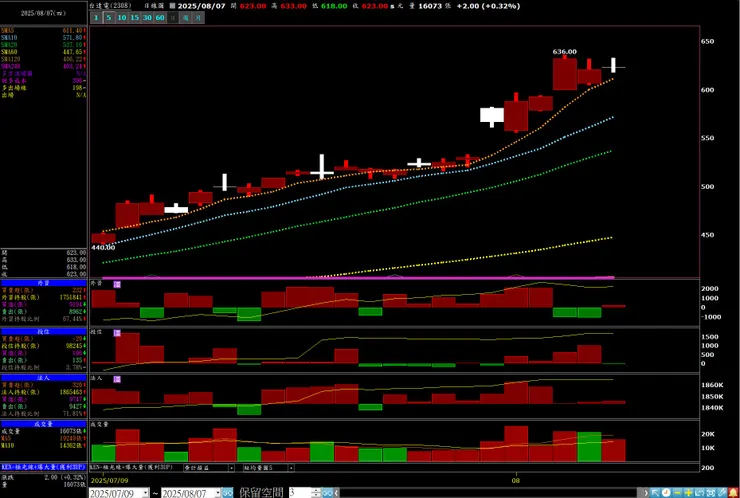This screenshot has height=498, width=740.
Task: Click the scrollbar left arrow
Action: (336, 493)
